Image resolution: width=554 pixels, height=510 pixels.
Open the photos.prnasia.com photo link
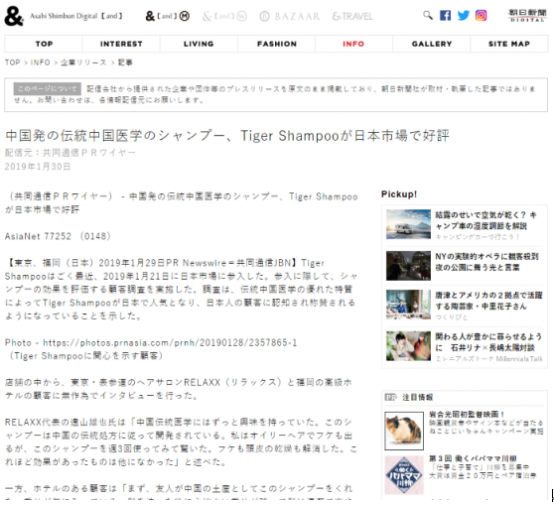click(x=170, y=342)
